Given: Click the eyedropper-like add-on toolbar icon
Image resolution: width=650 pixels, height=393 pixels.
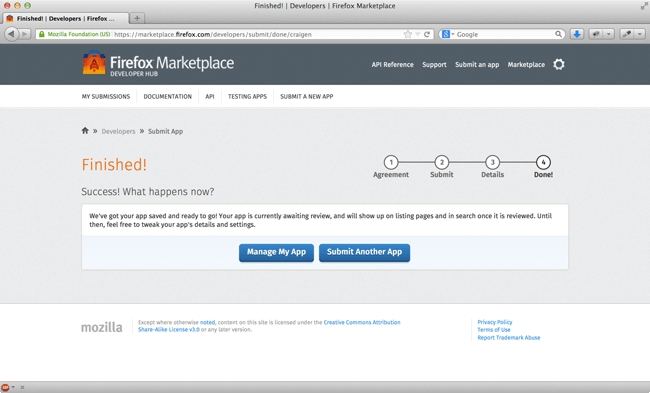Looking at the screenshot, I should tap(627, 34).
